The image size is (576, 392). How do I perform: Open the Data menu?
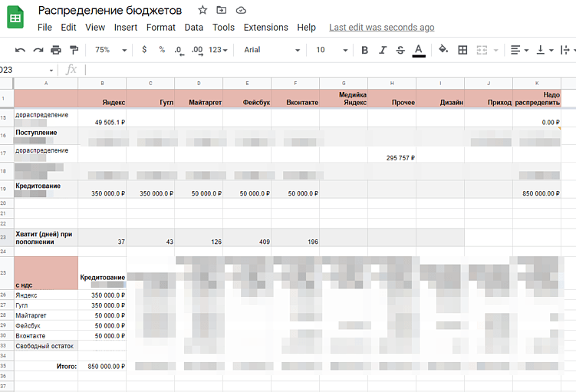(194, 28)
